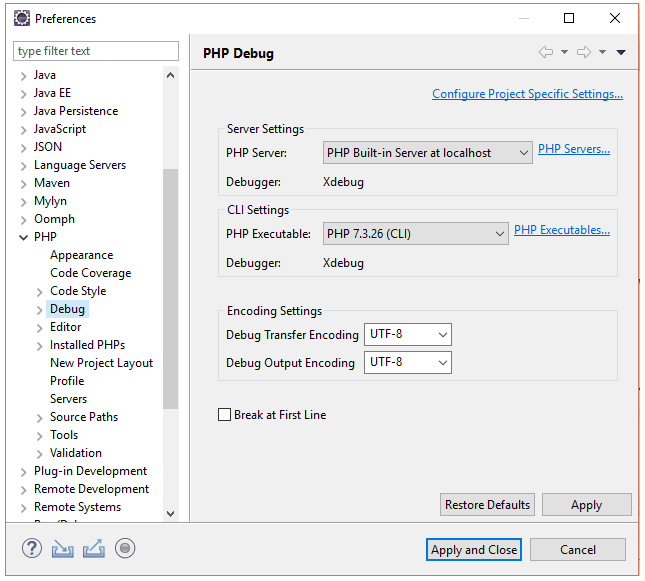
Task: Select the Appearance item under PHP
Action: pyautogui.click(x=81, y=255)
